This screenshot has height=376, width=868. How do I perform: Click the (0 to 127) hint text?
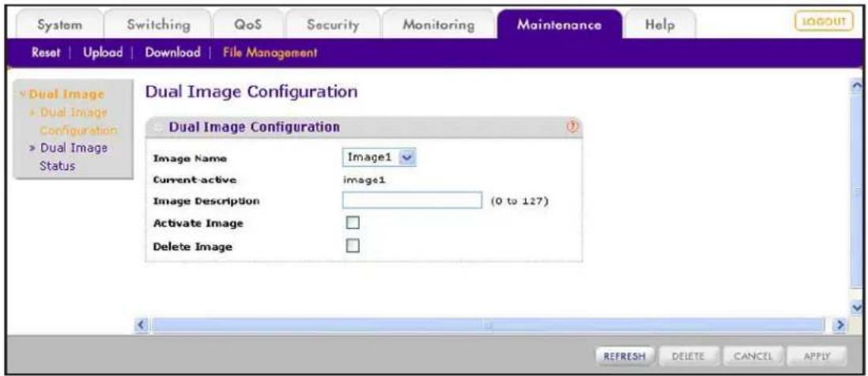tap(519, 201)
